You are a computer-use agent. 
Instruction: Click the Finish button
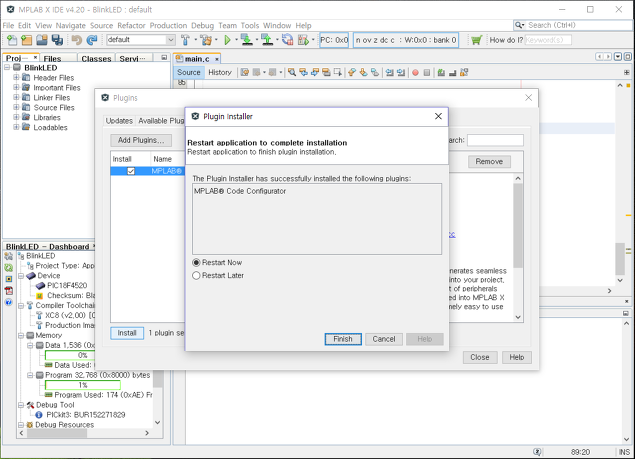pyautogui.click(x=343, y=339)
